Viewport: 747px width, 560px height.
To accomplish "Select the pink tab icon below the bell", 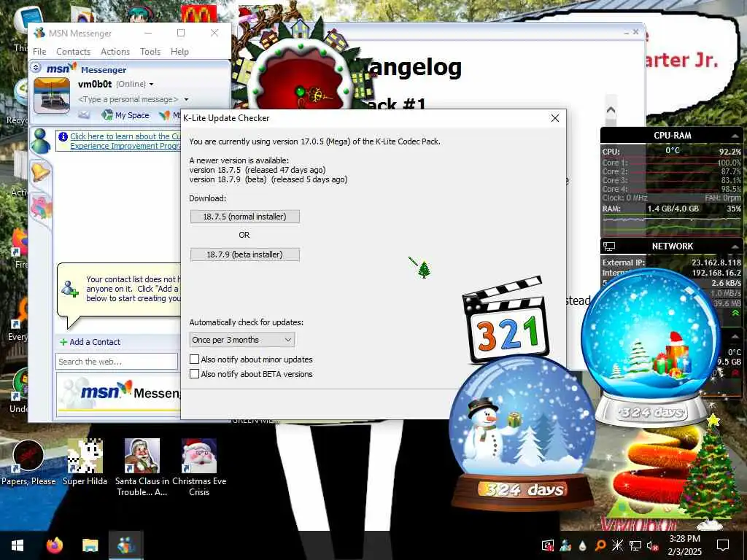I will click(41, 208).
